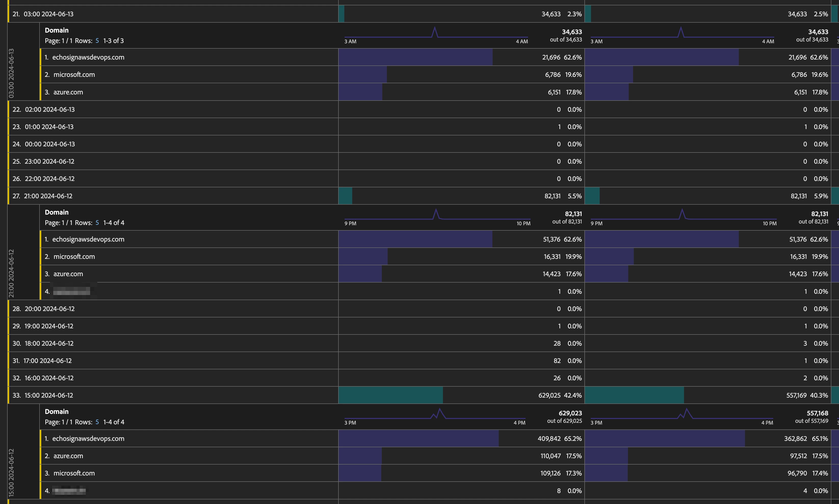
Task: Click the 629,025 value cell
Action: point(549,395)
